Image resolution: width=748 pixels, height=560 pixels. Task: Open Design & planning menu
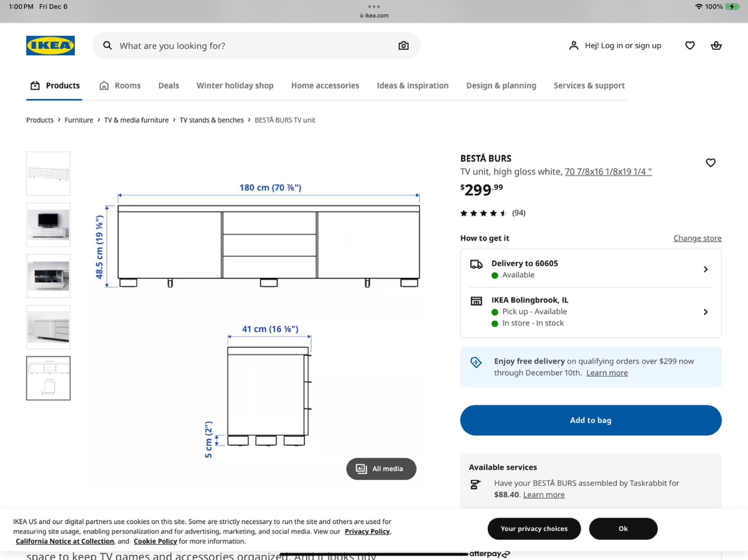pos(501,86)
